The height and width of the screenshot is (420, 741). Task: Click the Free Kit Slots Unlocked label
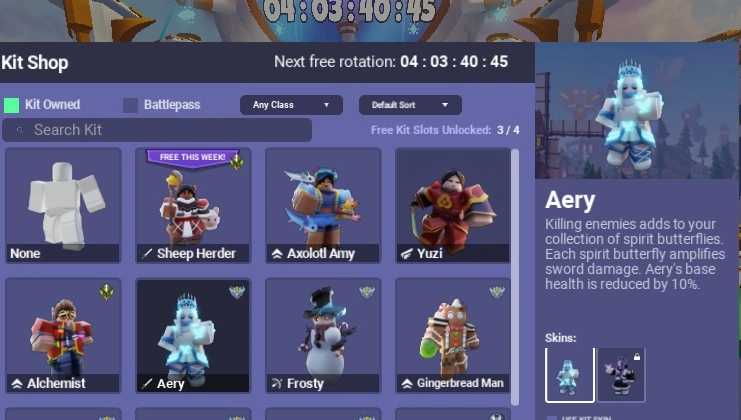click(x=431, y=130)
